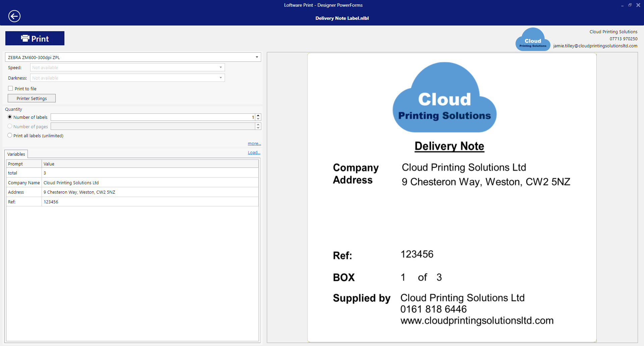The height and width of the screenshot is (346, 644).
Task: Click the Number of pages input field
Action: pyautogui.click(x=153, y=127)
